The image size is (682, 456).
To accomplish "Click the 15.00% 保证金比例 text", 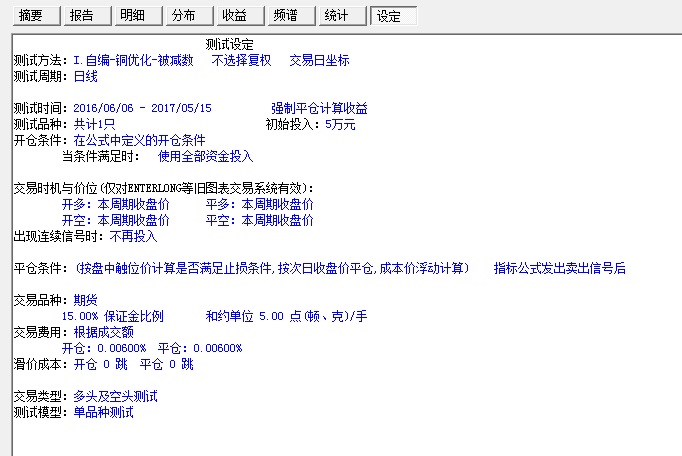I will click(x=113, y=316).
